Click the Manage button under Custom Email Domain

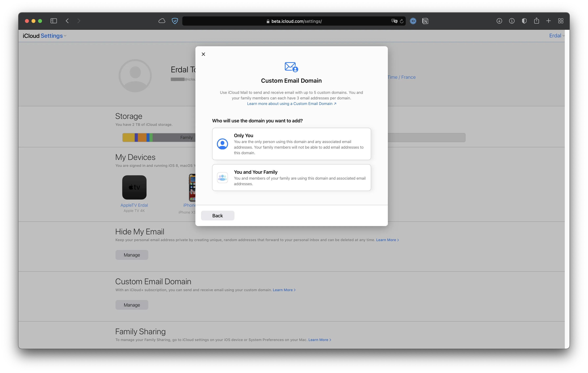click(132, 304)
